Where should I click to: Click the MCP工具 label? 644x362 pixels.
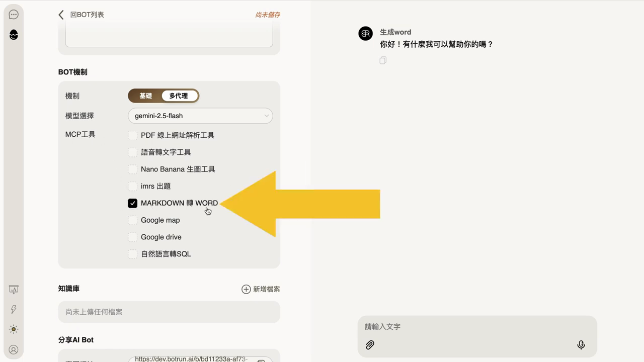click(80, 134)
